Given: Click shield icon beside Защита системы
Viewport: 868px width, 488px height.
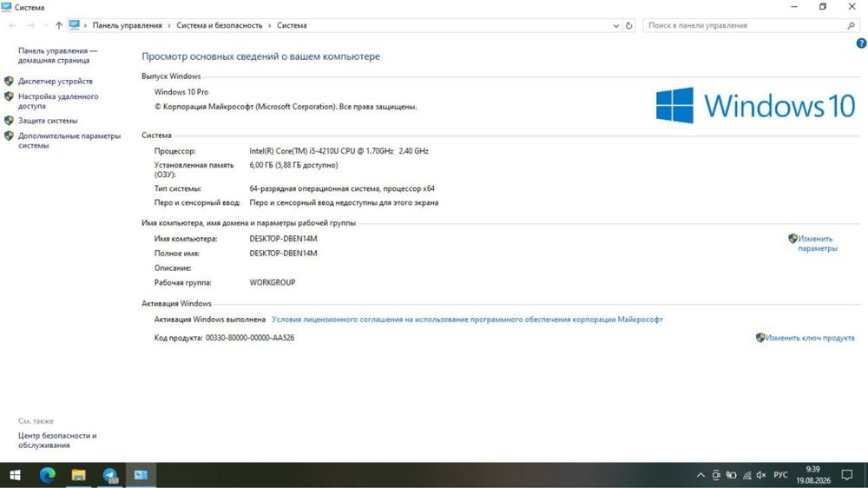Looking at the screenshot, I should pyautogui.click(x=9, y=120).
